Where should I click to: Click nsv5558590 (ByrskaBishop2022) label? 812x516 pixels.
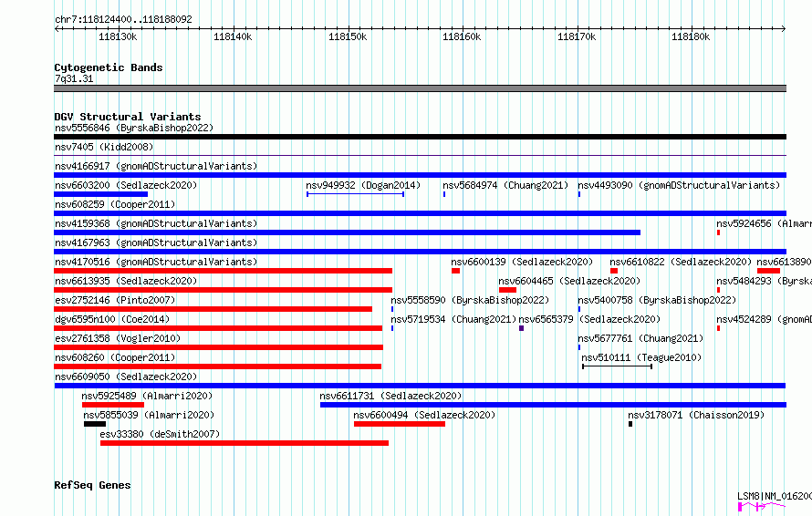pyautogui.click(x=470, y=300)
